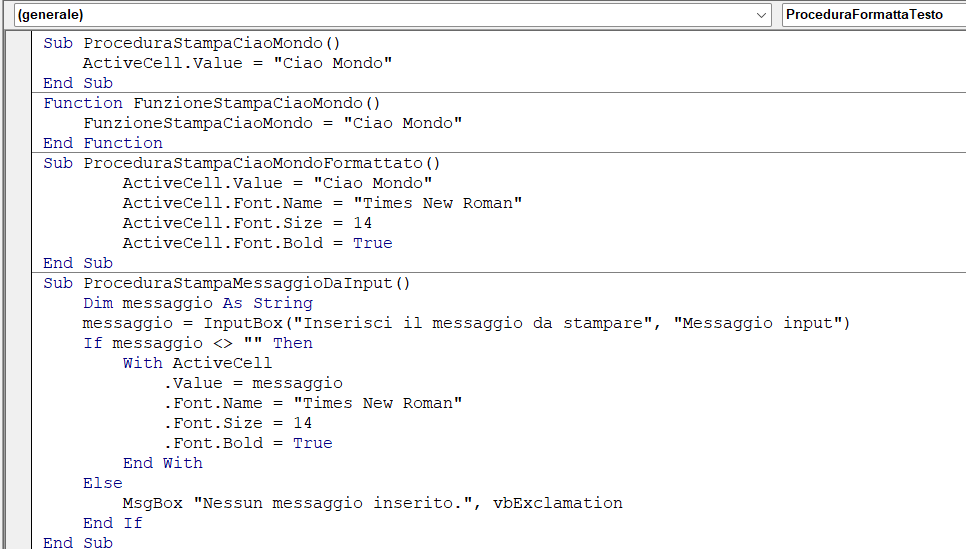Image resolution: width=966 pixels, height=549 pixels.
Task: Click the vbExclamation constant
Action: coord(557,503)
